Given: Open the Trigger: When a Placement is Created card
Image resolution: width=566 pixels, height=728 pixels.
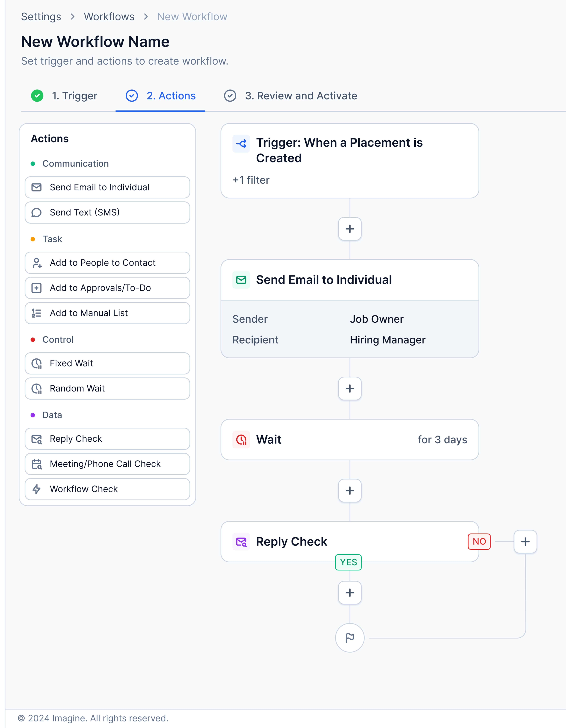Looking at the screenshot, I should (350, 161).
